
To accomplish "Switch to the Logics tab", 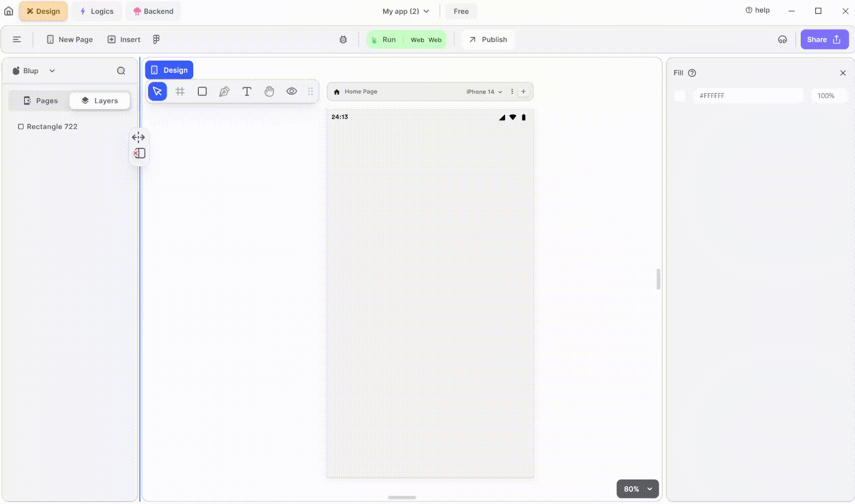I will click(97, 11).
